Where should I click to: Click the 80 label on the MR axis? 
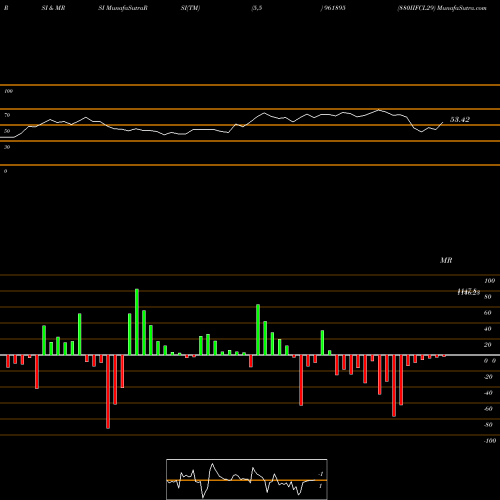pyautogui.click(x=488, y=297)
